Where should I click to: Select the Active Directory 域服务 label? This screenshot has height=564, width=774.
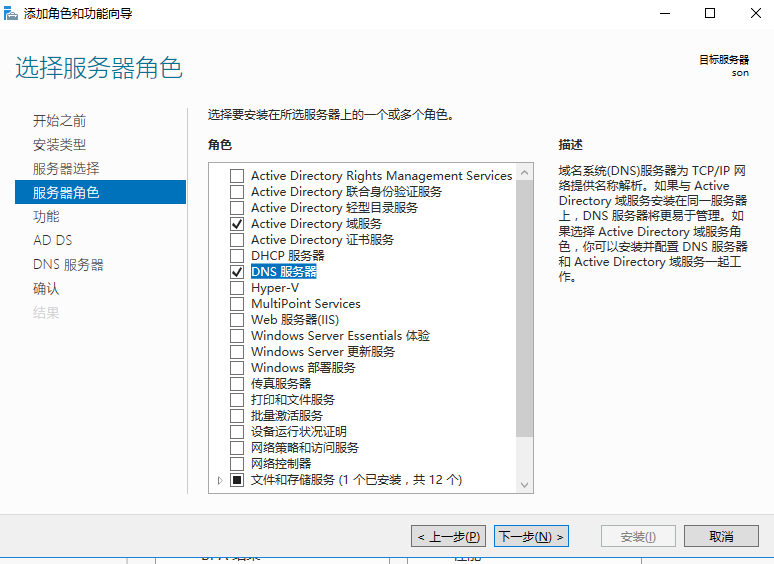pos(316,224)
